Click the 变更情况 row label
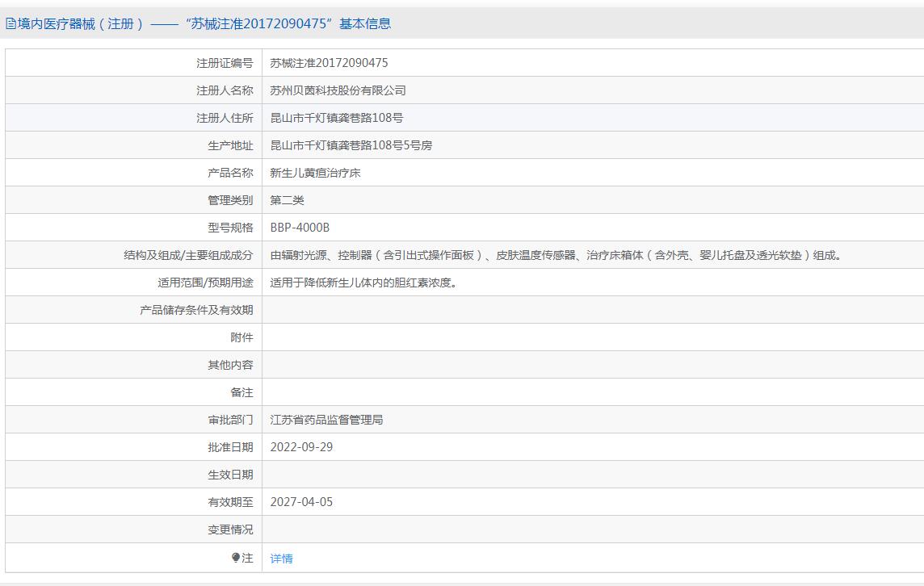 230,529
